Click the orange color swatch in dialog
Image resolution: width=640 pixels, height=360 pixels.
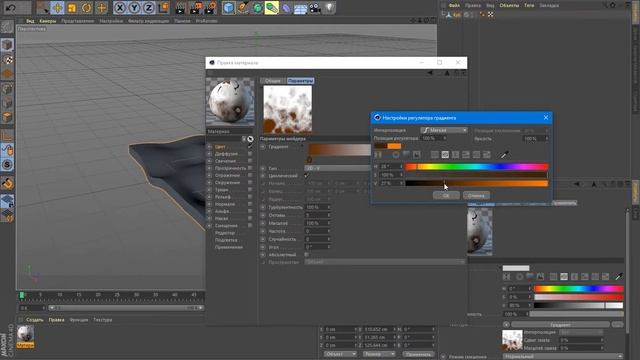tap(394, 146)
